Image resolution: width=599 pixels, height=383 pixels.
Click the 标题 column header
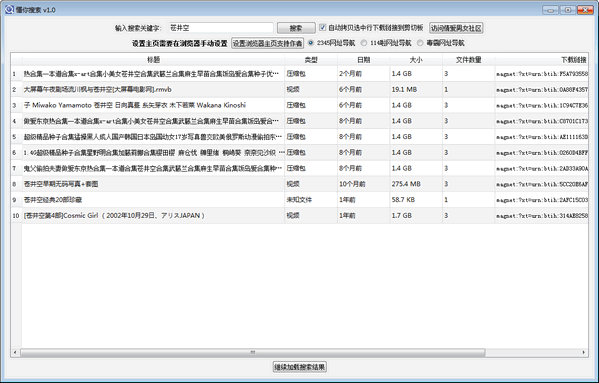tap(153, 60)
